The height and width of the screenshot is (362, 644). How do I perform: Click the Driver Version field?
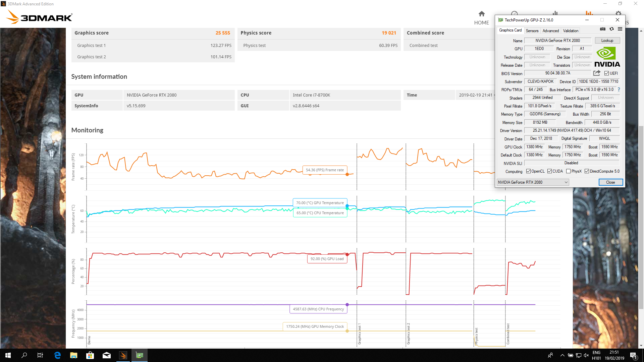click(572, 130)
